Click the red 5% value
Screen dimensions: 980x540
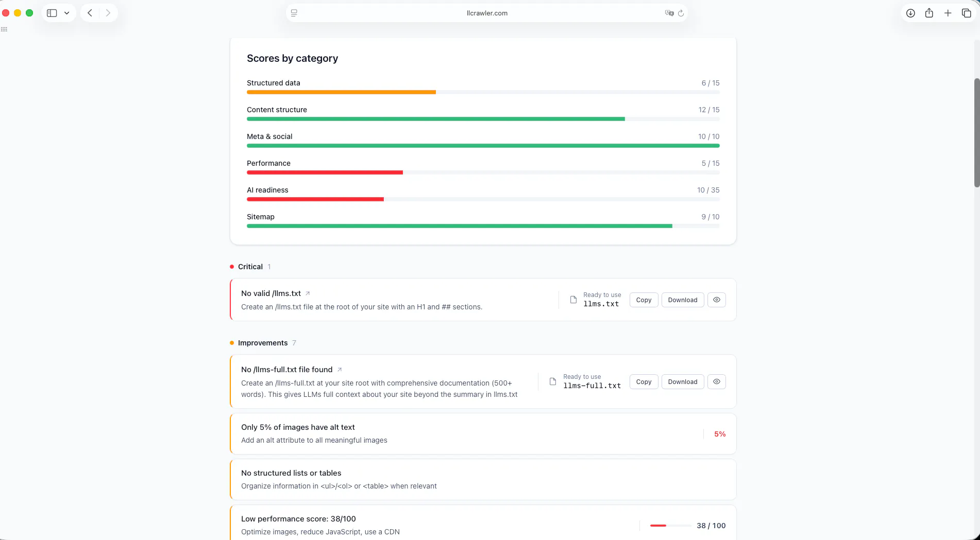720,434
